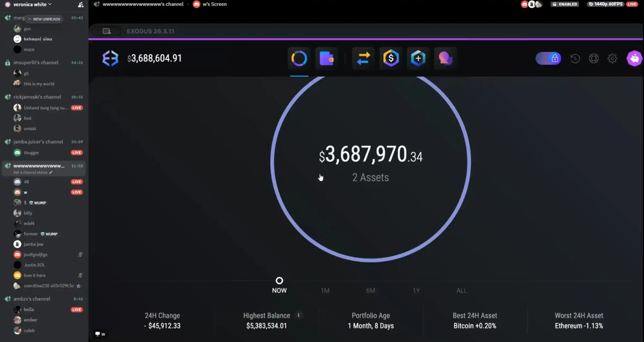Open the pink profile avatar icon
Image resolution: width=644 pixels, height=342 pixels.
pos(634,58)
